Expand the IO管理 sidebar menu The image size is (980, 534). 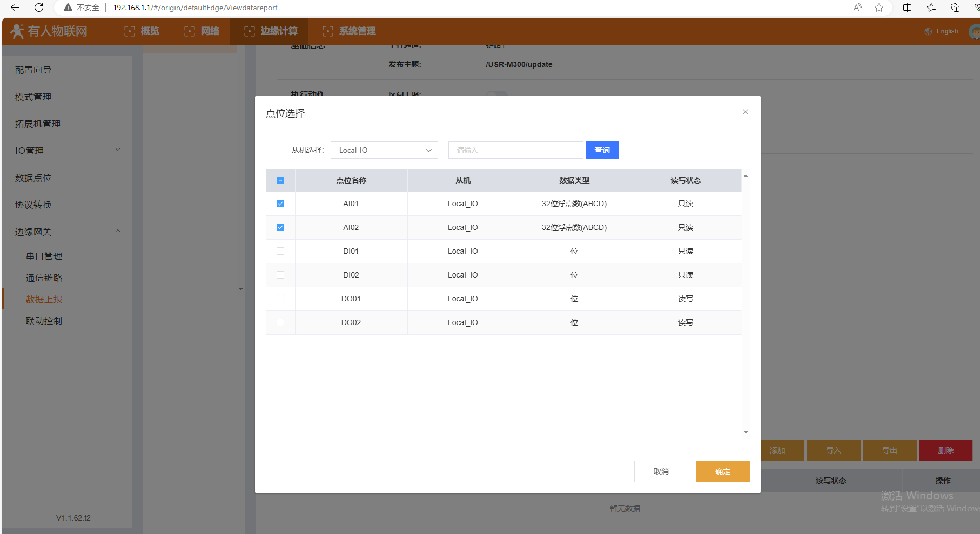click(x=67, y=151)
